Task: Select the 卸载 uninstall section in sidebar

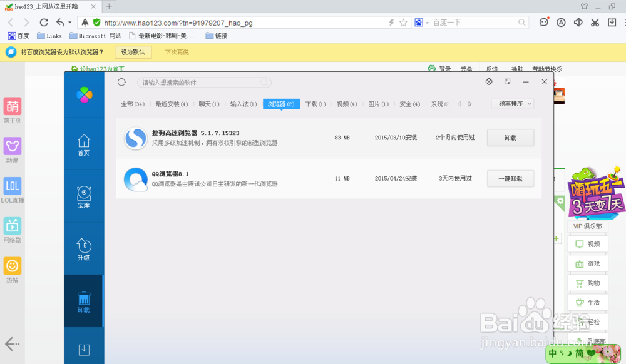Action: pyautogui.click(x=84, y=302)
